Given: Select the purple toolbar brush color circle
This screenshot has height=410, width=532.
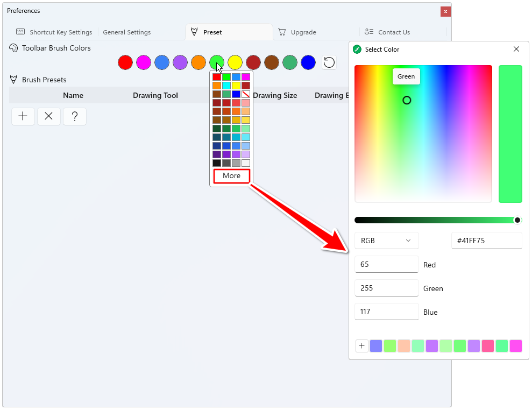Looking at the screenshot, I should [180, 62].
